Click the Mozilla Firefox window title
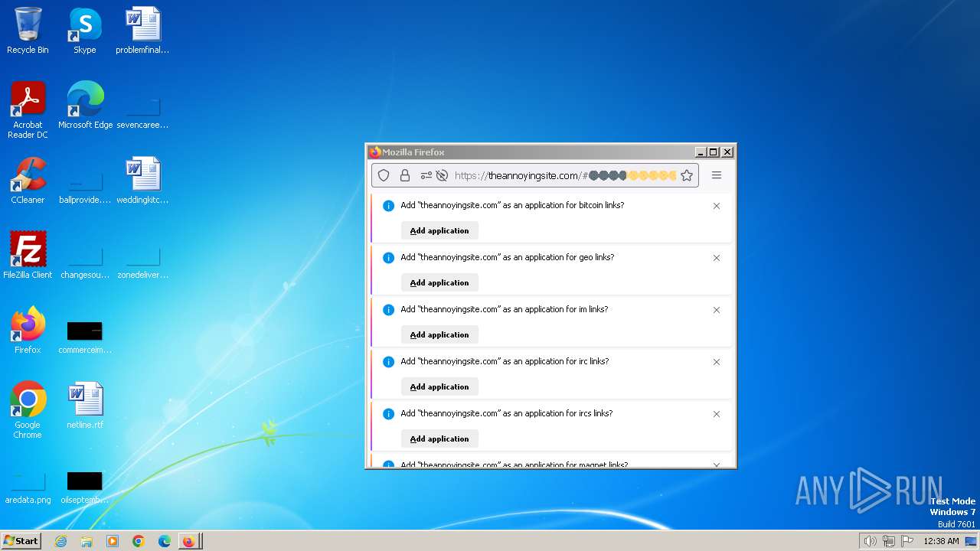 coord(413,152)
